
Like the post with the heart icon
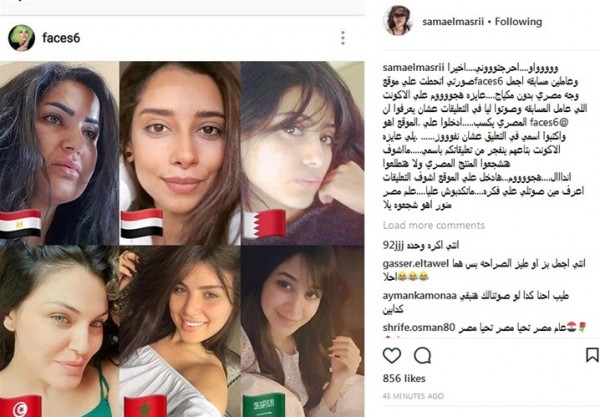click(392, 355)
